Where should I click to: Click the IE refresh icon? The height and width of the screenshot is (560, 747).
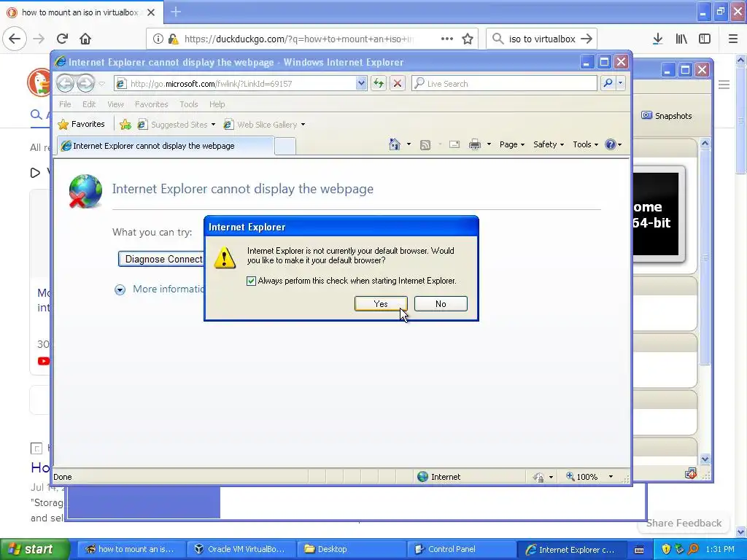(379, 84)
